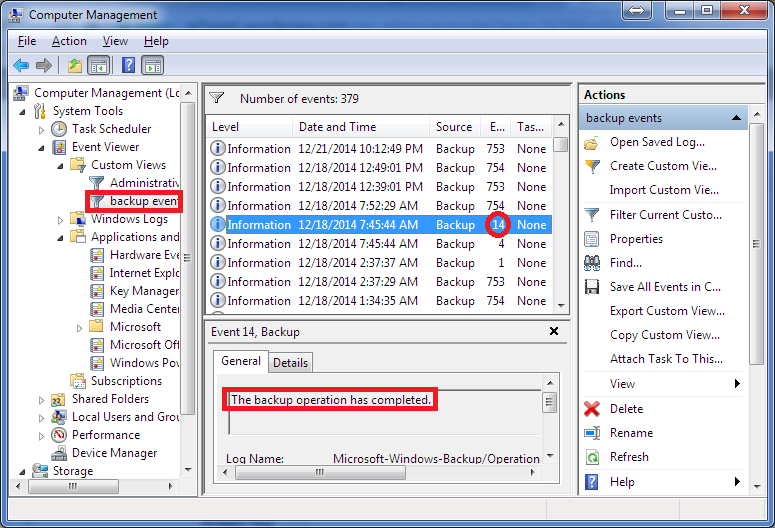Image resolution: width=775 pixels, height=528 pixels.
Task: Expand the Windows Logs tree node
Action: pyautogui.click(x=60, y=220)
